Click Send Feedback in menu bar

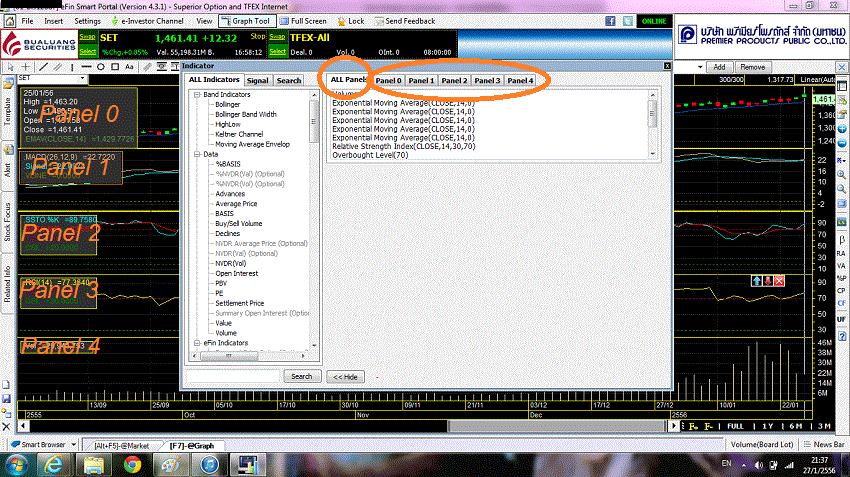coord(405,21)
